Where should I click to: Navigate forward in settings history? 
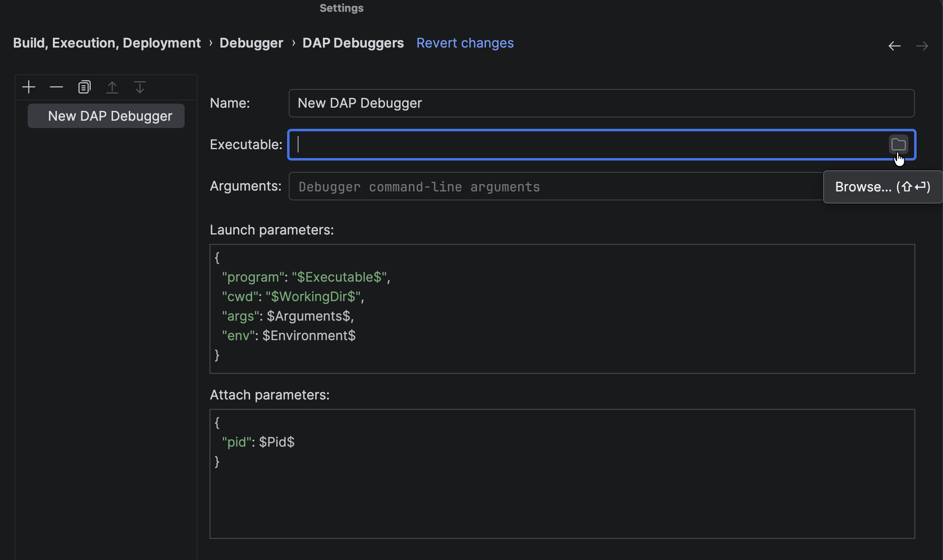(922, 46)
